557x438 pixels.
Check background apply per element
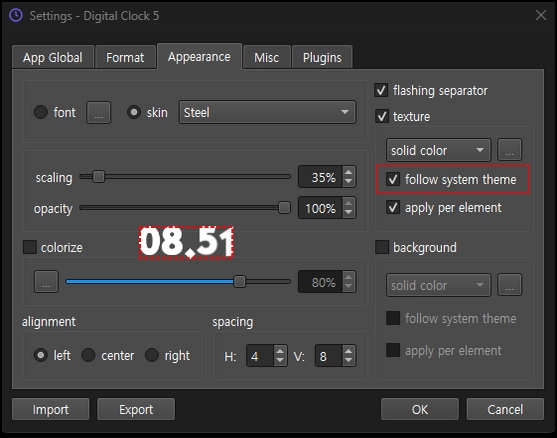pyautogui.click(x=393, y=350)
